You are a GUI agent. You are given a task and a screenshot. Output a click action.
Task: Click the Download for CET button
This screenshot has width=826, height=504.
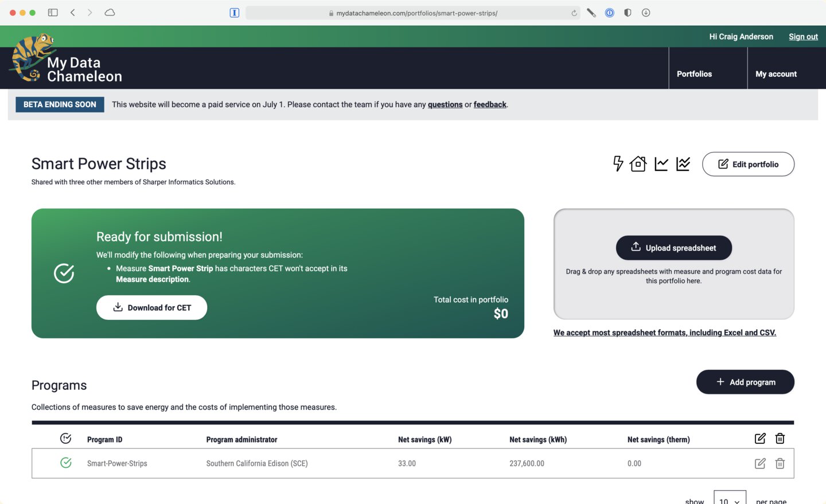151,307
